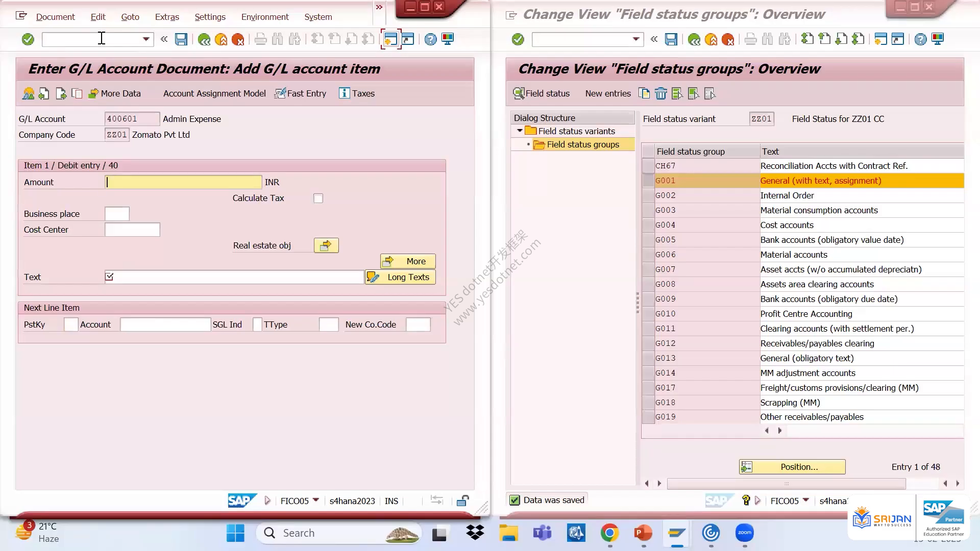Open Help question mark icon in right toolbar
The height and width of the screenshot is (551, 980).
point(920,39)
